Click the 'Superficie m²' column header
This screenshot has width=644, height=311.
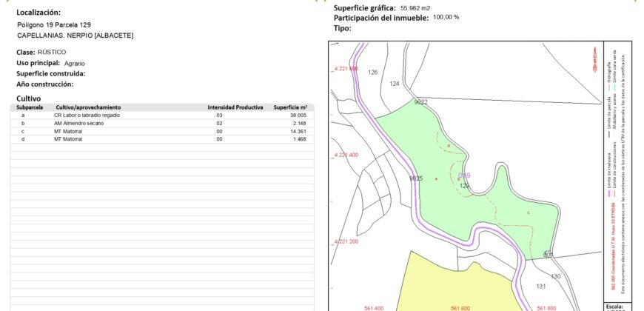[290, 107]
